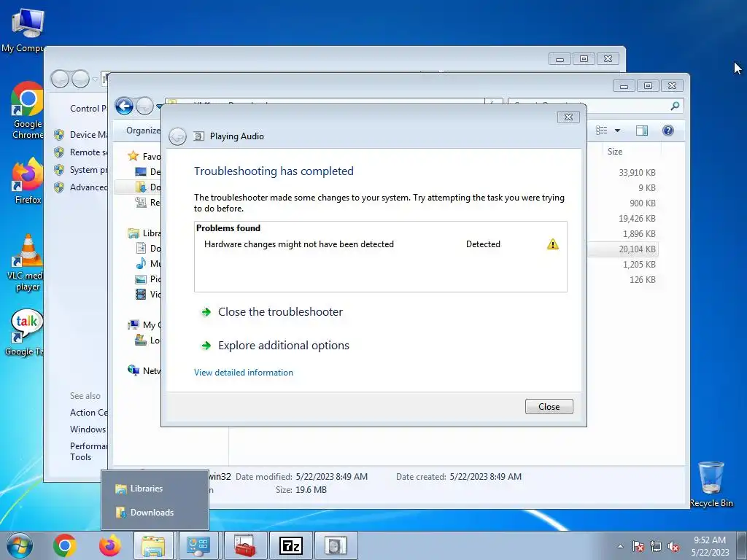Open the view options dropdown arrow in Explorer
Viewport: 747px width, 560px height.
click(x=617, y=131)
